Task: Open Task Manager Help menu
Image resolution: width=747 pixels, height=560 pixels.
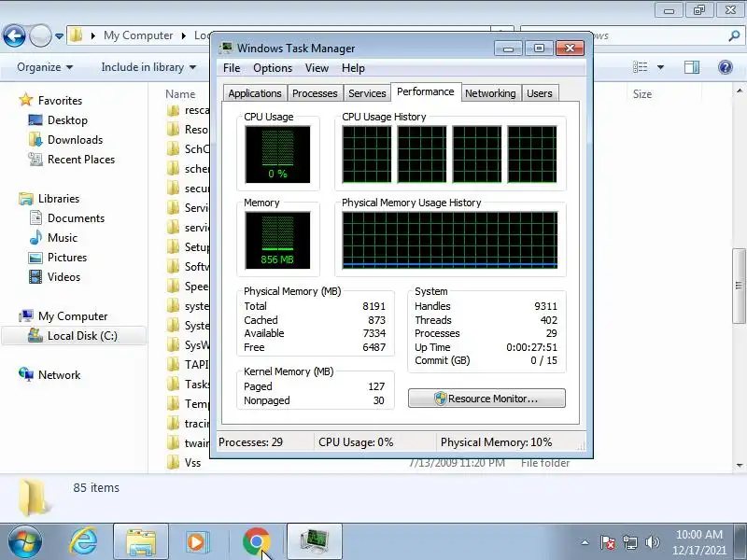Action: click(353, 68)
